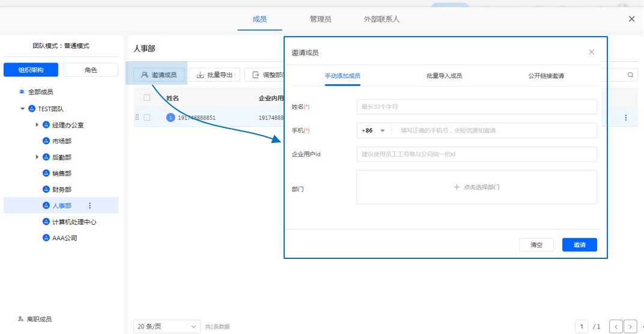The width and height of the screenshot is (644, 334).
Task: Collapse the TEST团队 tree node
Action: (23, 109)
